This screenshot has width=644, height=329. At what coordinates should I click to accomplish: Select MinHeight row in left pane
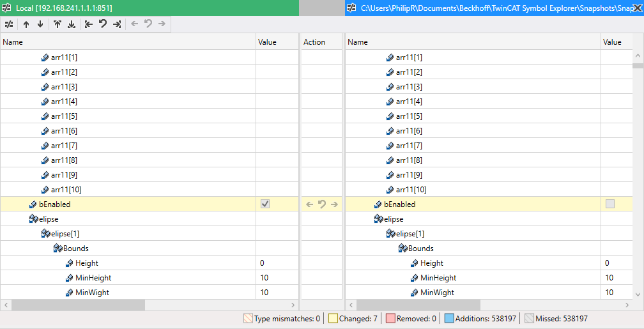coord(128,278)
